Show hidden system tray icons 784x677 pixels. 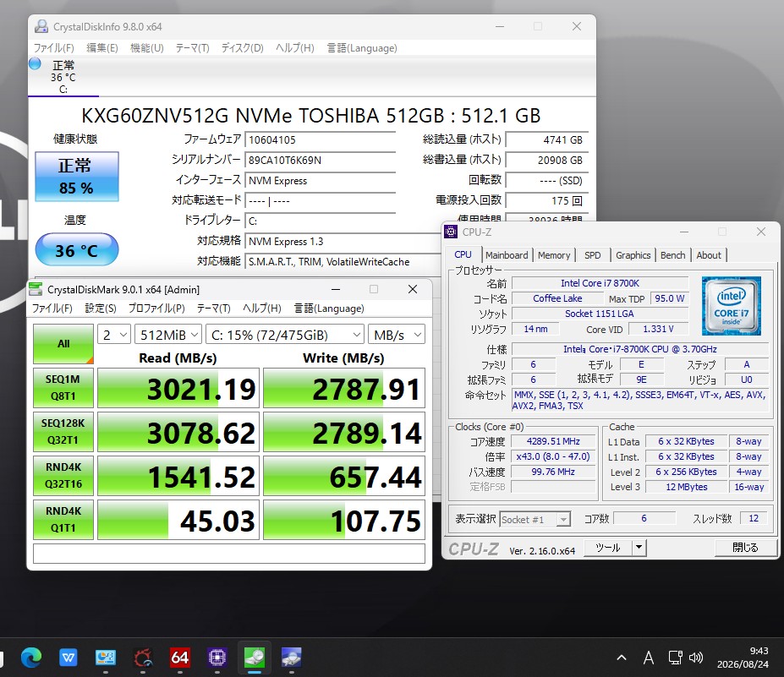622,658
